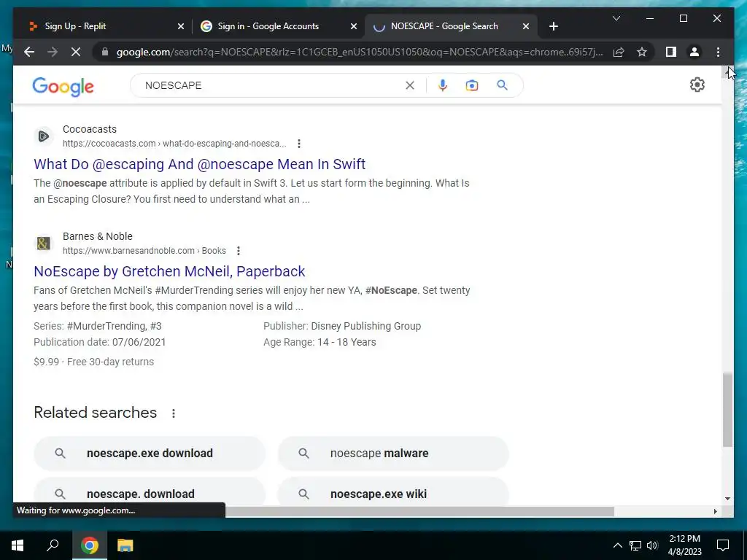Click the scroll right arrow

[x=715, y=511]
